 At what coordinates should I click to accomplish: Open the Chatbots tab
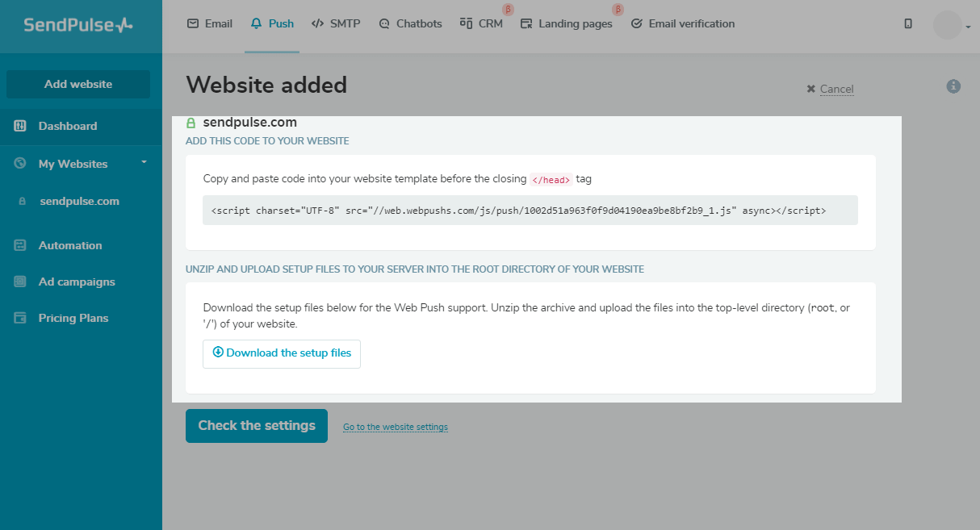coord(410,24)
